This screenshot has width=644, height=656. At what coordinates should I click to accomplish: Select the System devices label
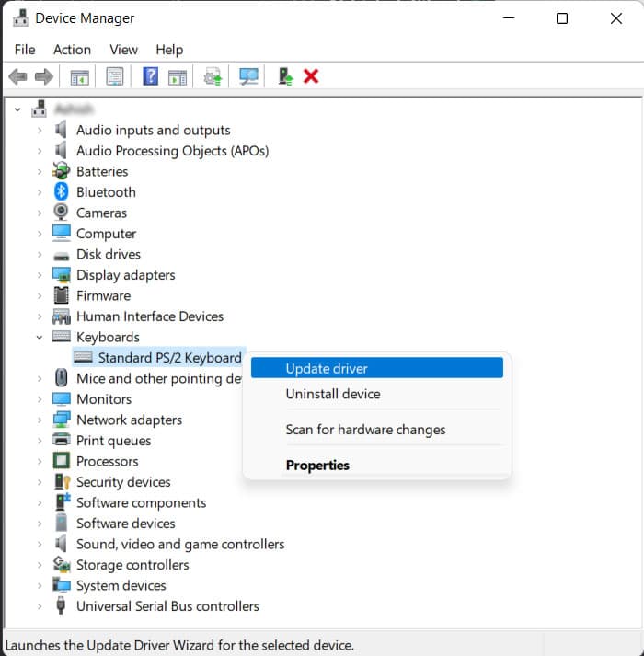tap(121, 585)
